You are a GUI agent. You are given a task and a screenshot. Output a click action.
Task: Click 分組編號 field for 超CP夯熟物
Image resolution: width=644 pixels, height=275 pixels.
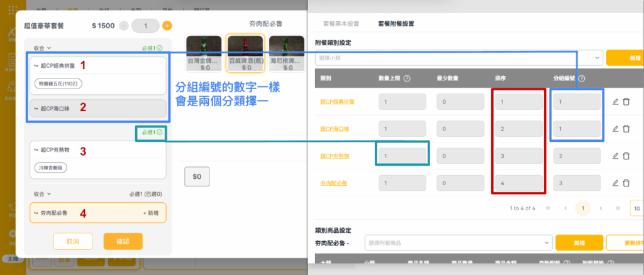coord(577,156)
